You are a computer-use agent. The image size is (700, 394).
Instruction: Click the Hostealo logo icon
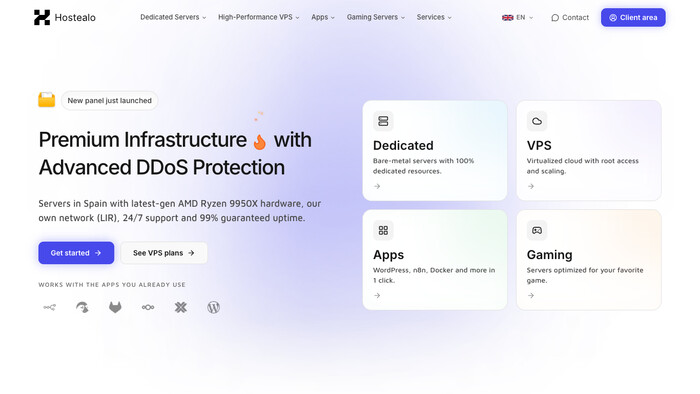(42, 17)
